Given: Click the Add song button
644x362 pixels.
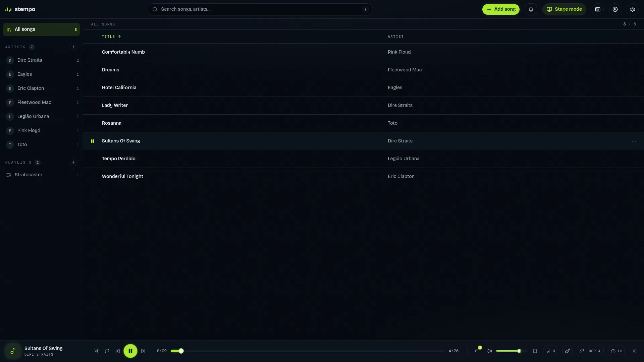Looking at the screenshot, I should [501, 9].
